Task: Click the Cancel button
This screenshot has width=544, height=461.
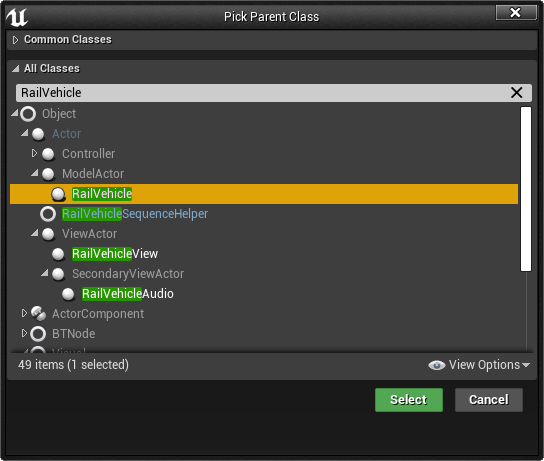Action: (x=488, y=400)
